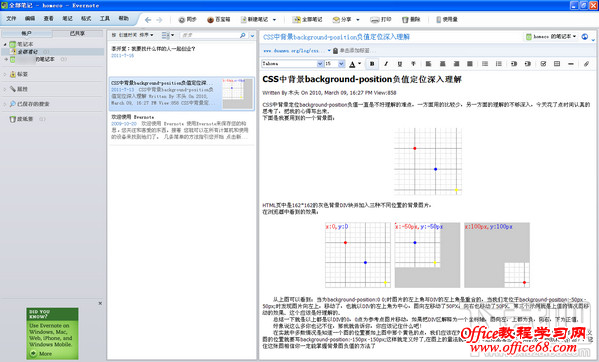Open the 文件 menu
The height and width of the screenshot is (362, 599).
point(11,18)
